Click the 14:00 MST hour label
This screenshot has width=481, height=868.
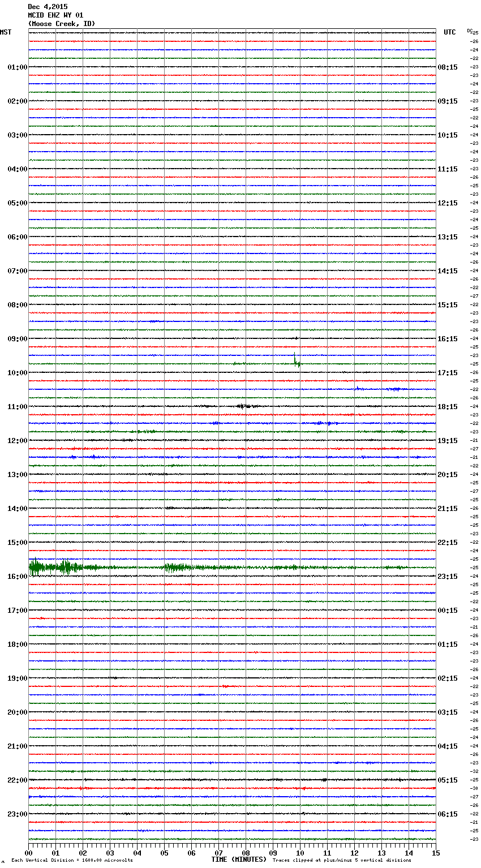(18, 509)
